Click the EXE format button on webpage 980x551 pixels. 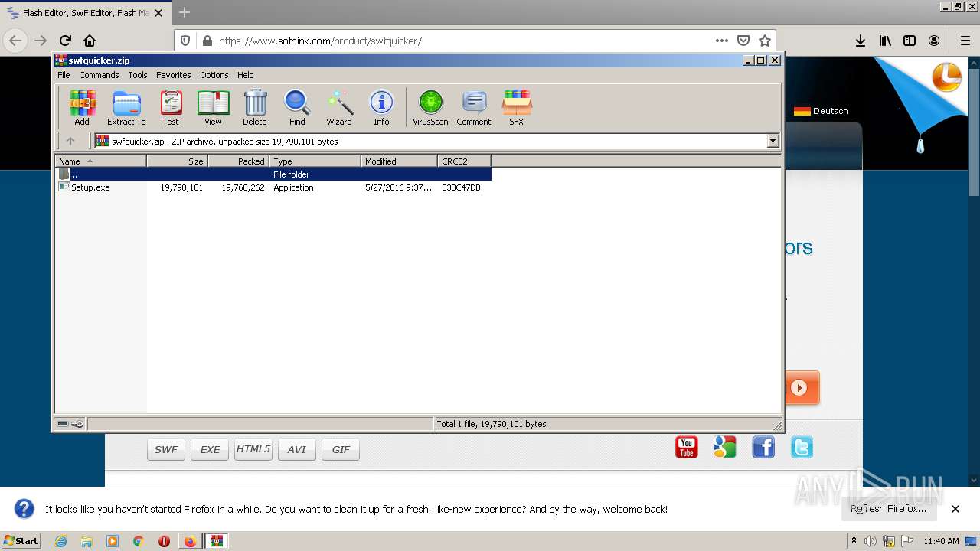[x=210, y=450]
